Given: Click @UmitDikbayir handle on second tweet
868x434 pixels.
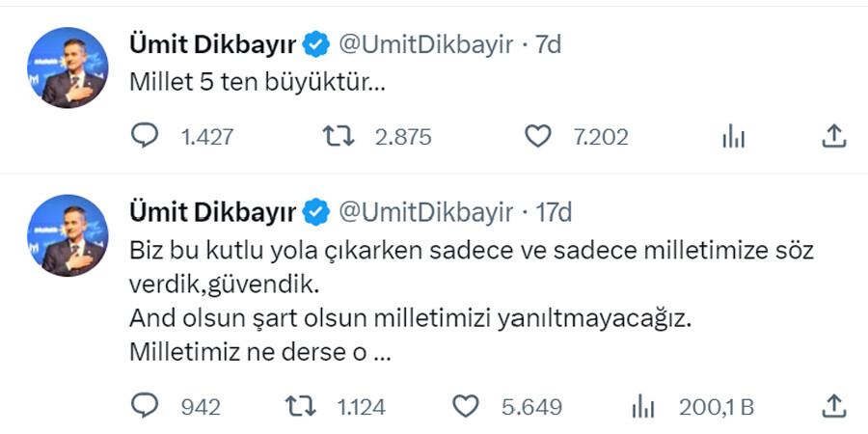Looking at the screenshot, I should [426, 211].
